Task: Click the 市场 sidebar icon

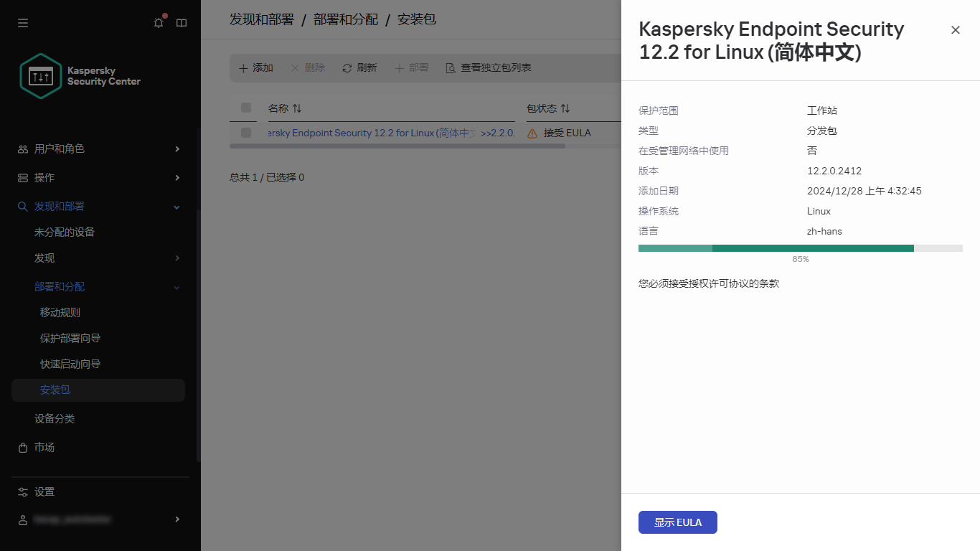Action: click(x=22, y=447)
